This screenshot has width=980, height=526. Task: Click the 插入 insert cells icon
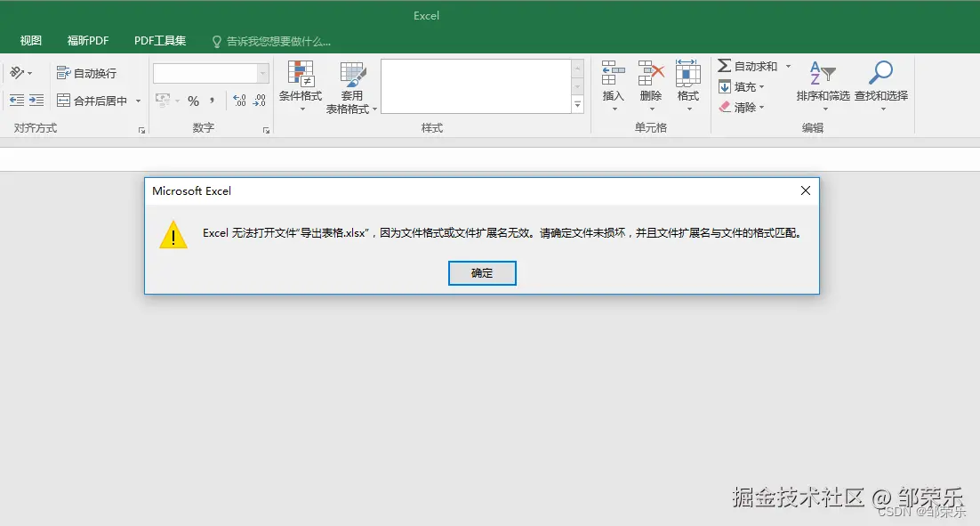[x=613, y=75]
